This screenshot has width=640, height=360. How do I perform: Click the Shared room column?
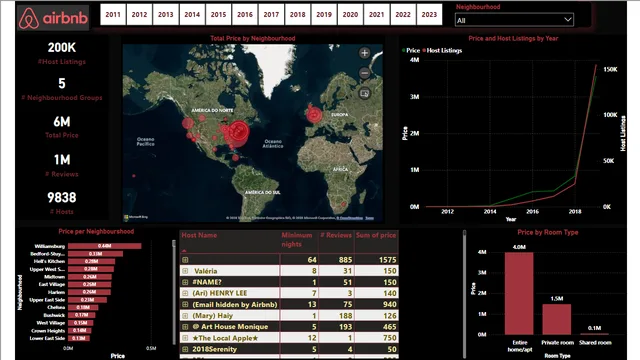594,333
